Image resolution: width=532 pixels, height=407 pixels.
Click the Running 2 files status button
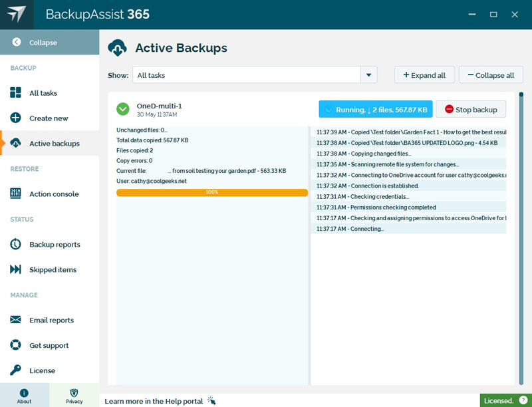click(x=376, y=109)
